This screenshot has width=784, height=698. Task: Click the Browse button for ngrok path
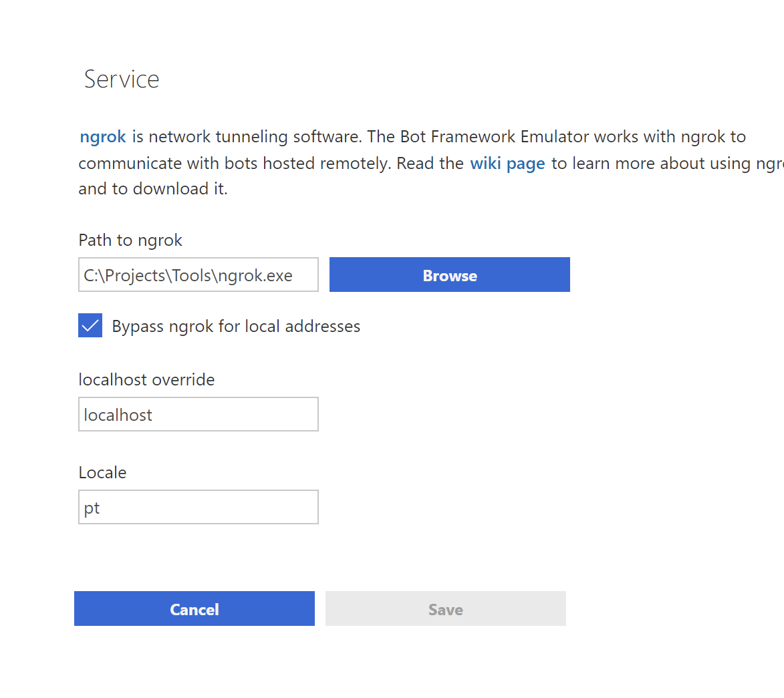pos(449,275)
